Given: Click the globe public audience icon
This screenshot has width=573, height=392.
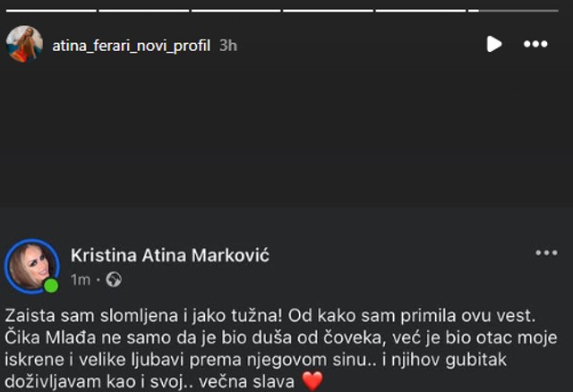Looking at the screenshot, I should (x=114, y=280).
